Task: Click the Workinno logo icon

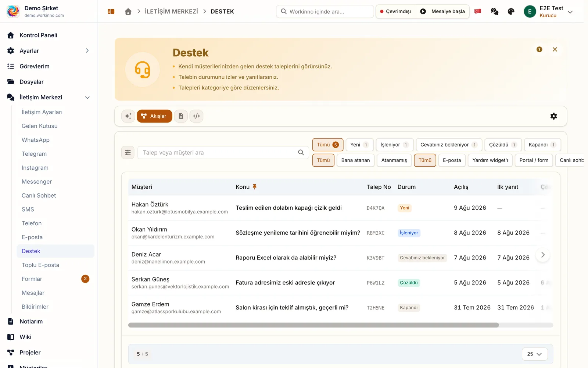Action: 13,11
